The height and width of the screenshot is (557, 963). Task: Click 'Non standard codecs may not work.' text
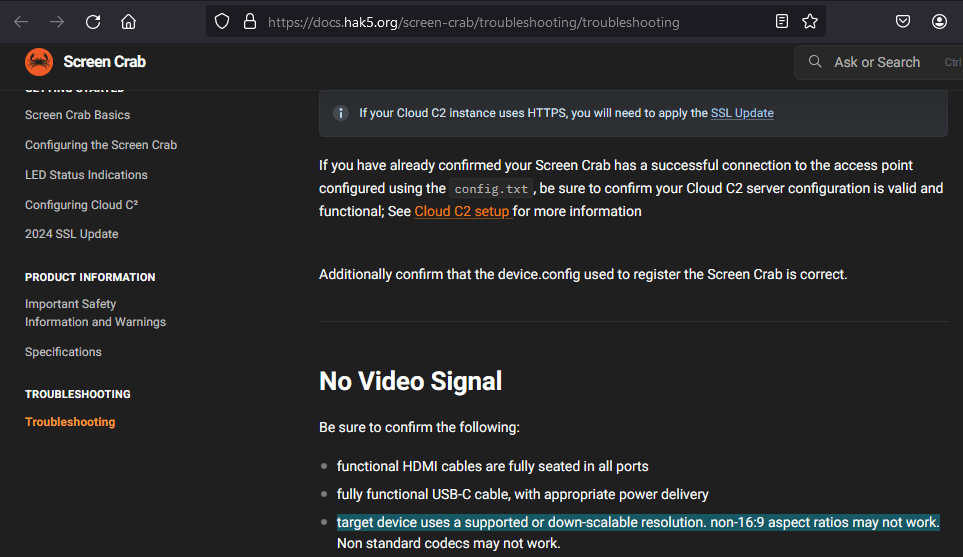coord(448,543)
